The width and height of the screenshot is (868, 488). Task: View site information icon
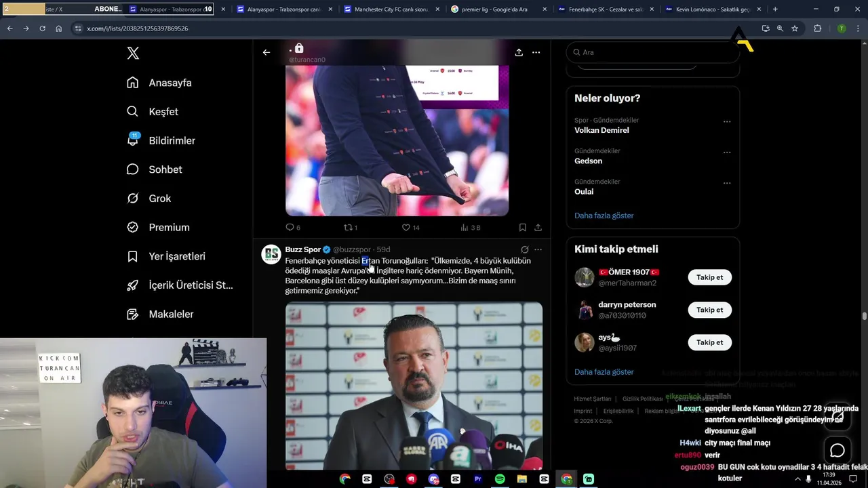point(78,28)
